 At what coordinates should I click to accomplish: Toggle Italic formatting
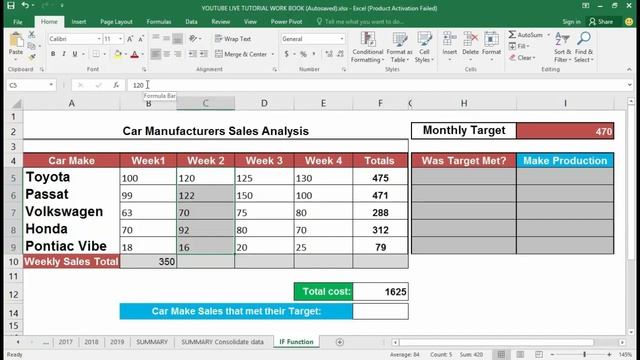pos(64,54)
